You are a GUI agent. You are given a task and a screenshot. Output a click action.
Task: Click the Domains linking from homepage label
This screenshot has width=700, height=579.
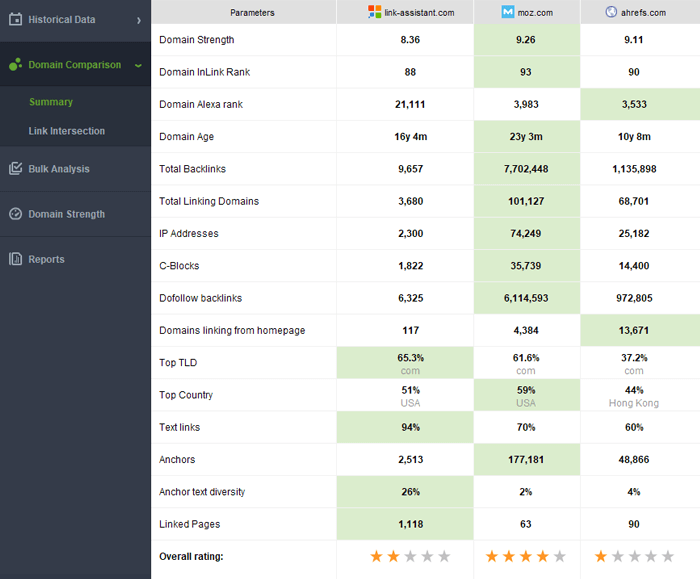pyautogui.click(x=232, y=330)
